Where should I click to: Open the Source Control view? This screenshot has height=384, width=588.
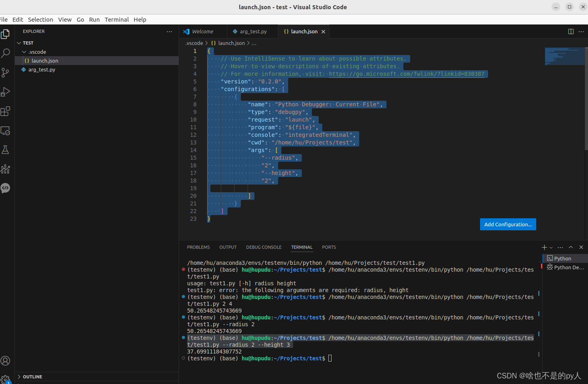[6, 72]
